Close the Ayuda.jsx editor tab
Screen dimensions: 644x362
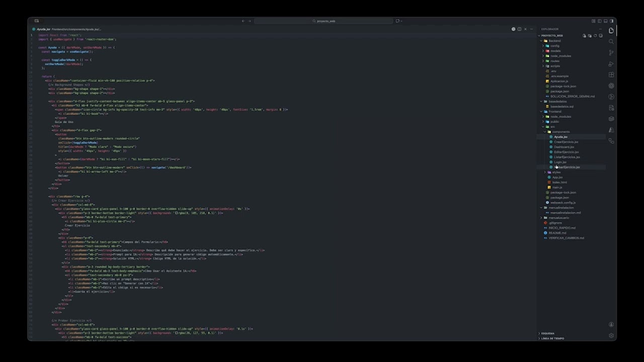[525, 29]
